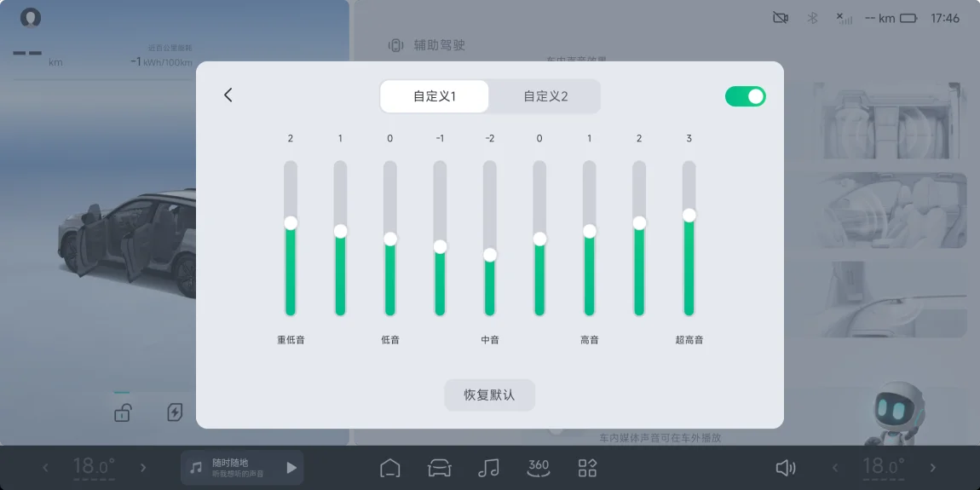Click the 恢复默认 reset button

tap(489, 395)
